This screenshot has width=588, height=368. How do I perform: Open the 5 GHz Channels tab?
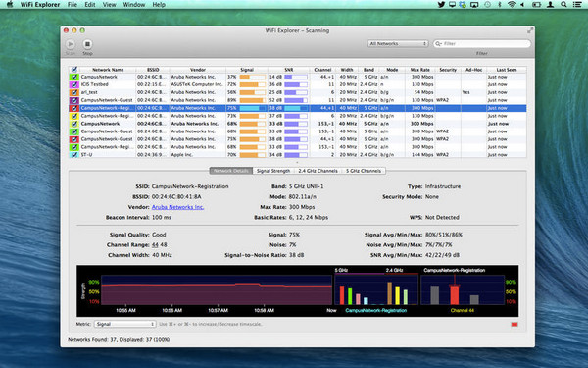coord(363,171)
